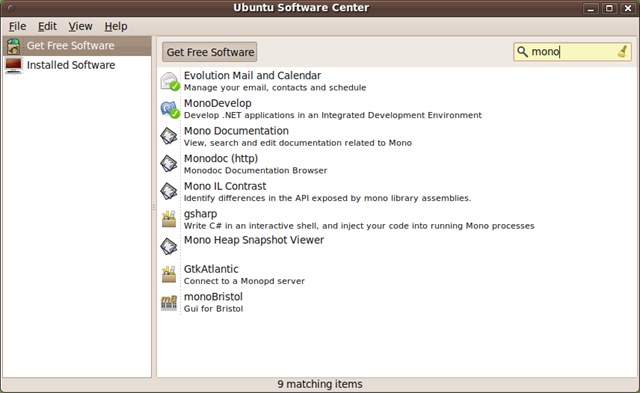
Task: Click the Mono Documentation icon
Action: click(x=169, y=136)
